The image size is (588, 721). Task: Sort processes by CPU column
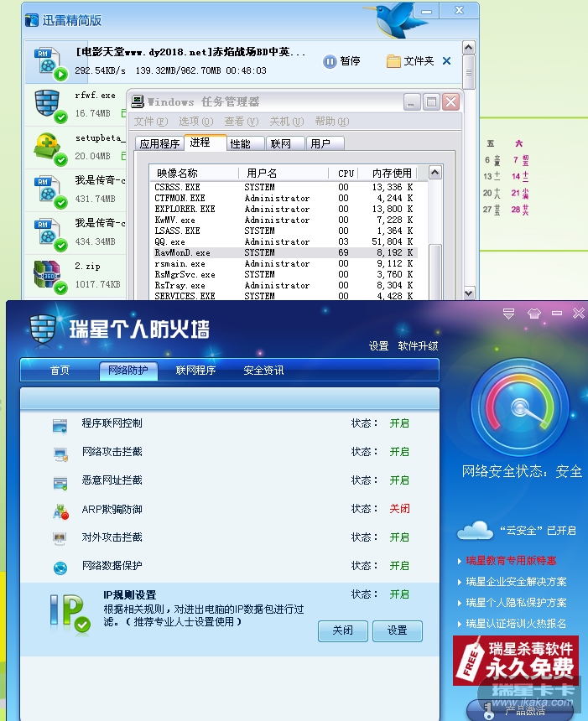click(x=344, y=174)
